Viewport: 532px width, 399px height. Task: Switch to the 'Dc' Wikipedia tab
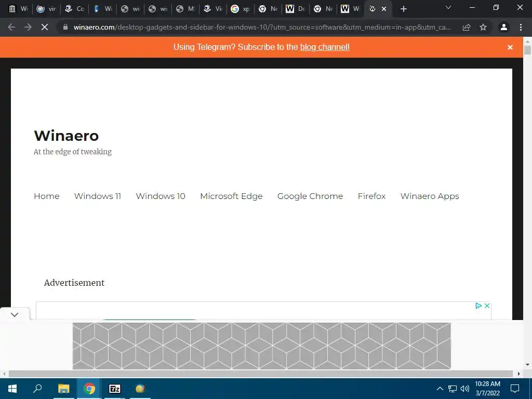[x=295, y=9]
